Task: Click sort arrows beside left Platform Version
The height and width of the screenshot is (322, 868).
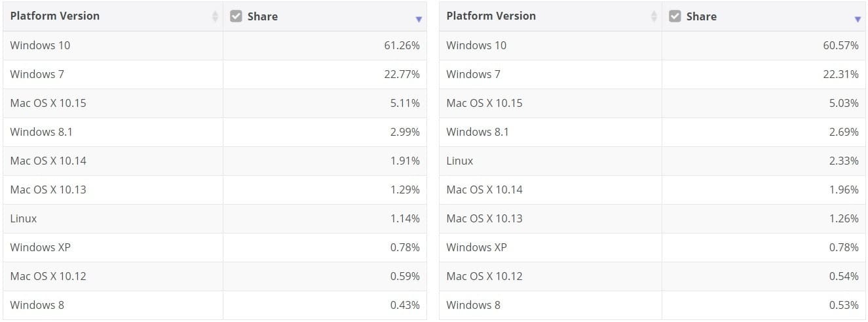Action: 215,16
